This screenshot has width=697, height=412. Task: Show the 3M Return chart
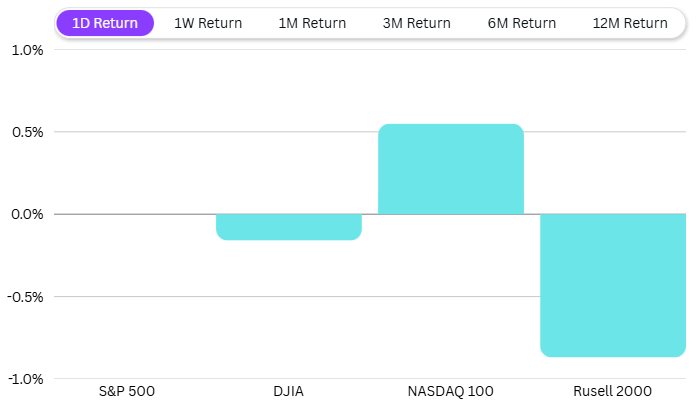(416, 23)
